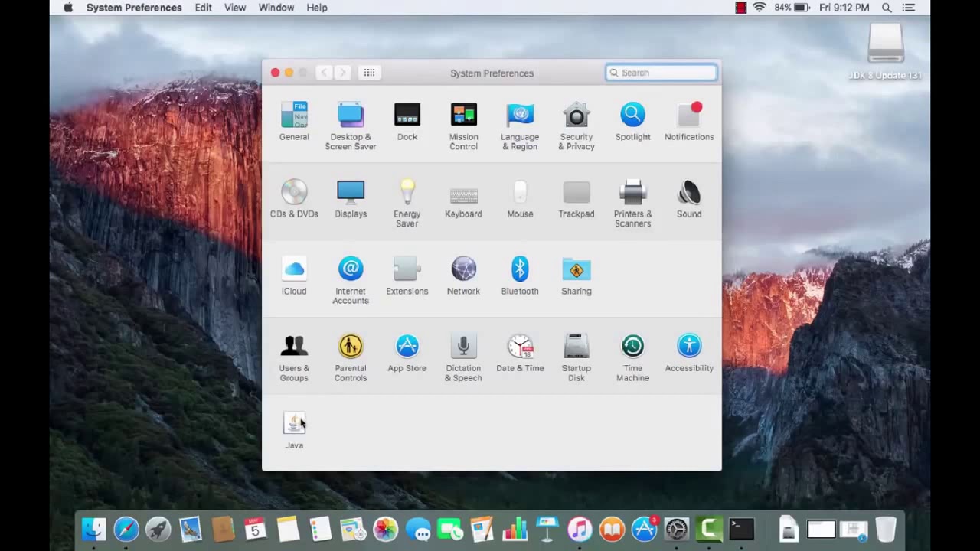Open Finder from the Dock
Screen dimensions: 980x551
[94, 529]
